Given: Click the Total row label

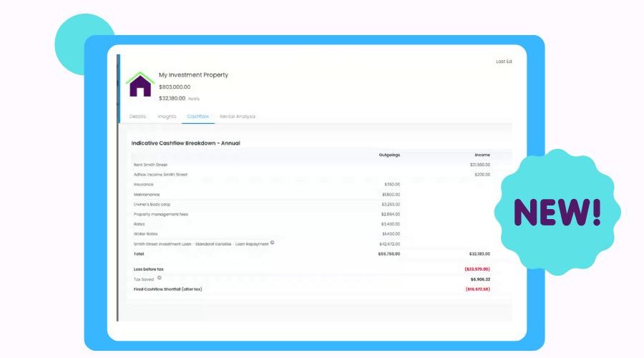Looking at the screenshot, I should click(x=139, y=254).
